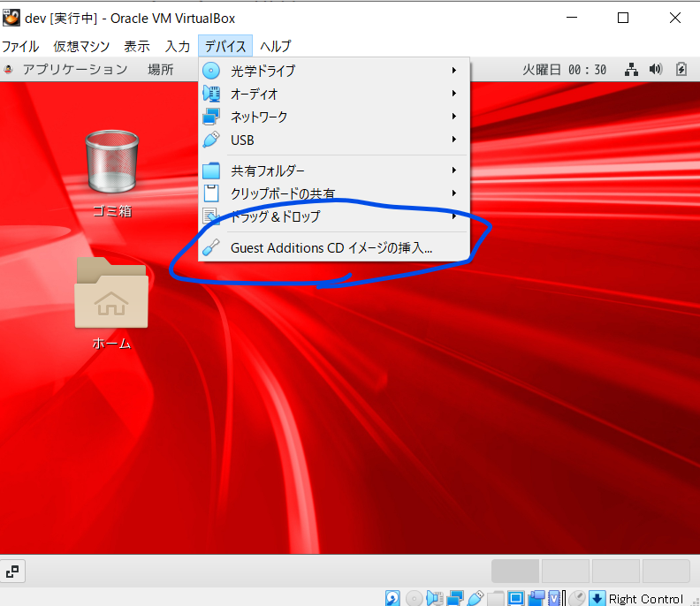The image size is (700, 606).
Task: Click the USB status icon in status bar
Action: [x=476, y=598]
